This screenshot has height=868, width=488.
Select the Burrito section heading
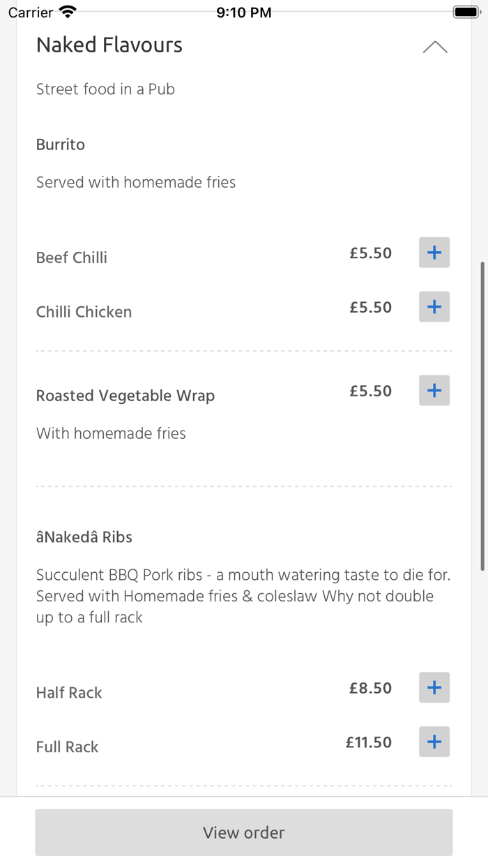point(60,144)
